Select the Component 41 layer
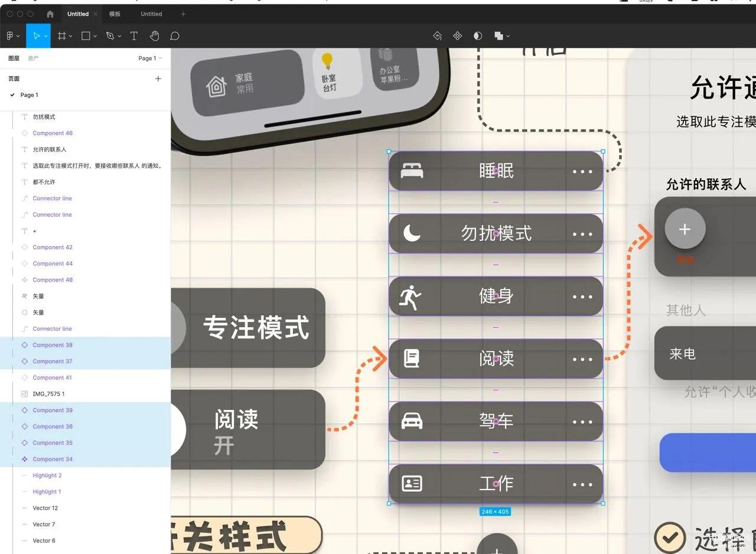 pos(52,377)
